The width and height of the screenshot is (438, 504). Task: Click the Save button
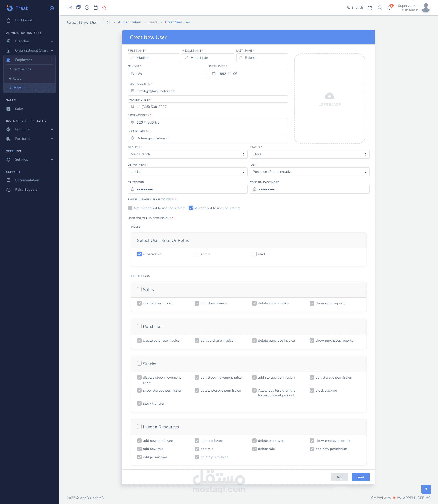point(360,477)
